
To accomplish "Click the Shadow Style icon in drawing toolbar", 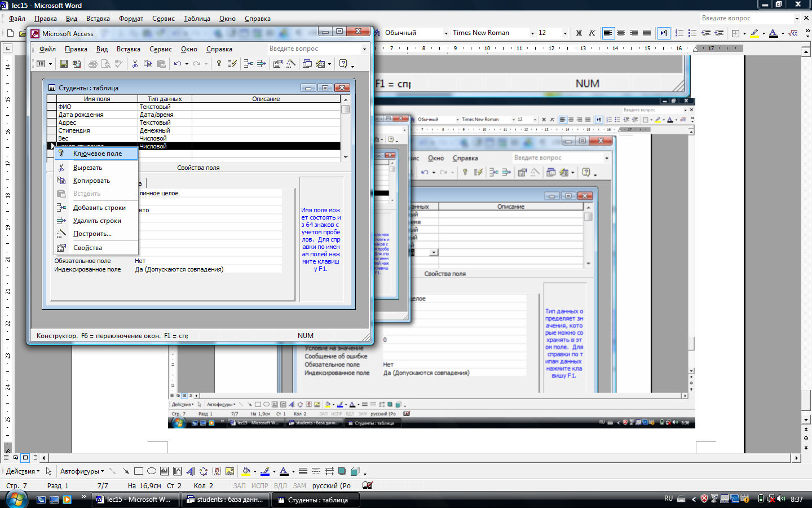I will pyautogui.click(x=342, y=471).
